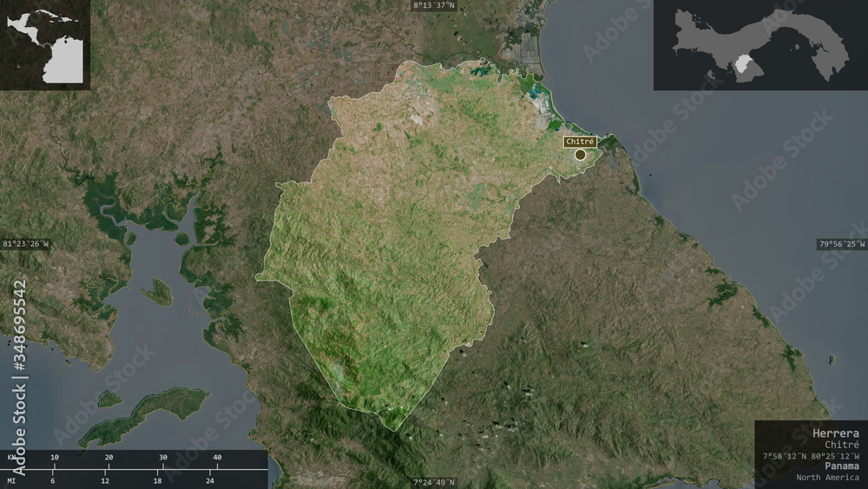Image resolution: width=868 pixels, height=489 pixels.
Task: Click the Panama country inset map
Action: coord(760,45)
